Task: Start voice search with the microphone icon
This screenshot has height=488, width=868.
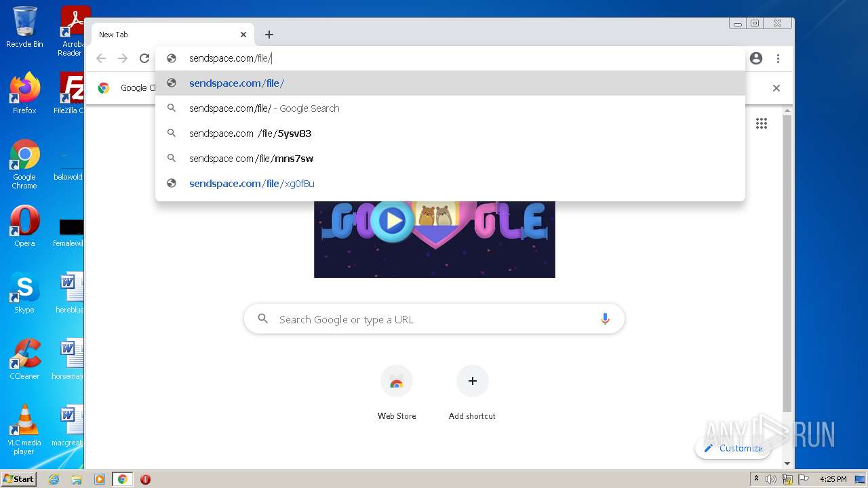Action: (x=605, y=319)
